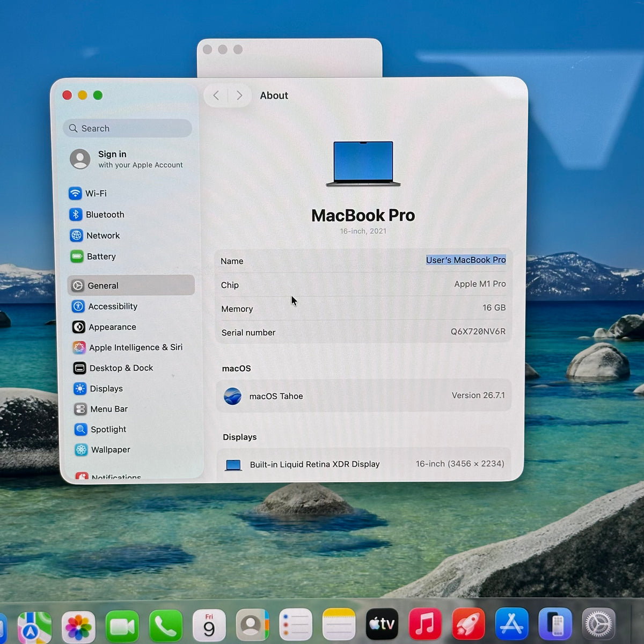Select Spotlight in the sidebar
This screenshot has width=644, height=644.
[x=101, y=429]
